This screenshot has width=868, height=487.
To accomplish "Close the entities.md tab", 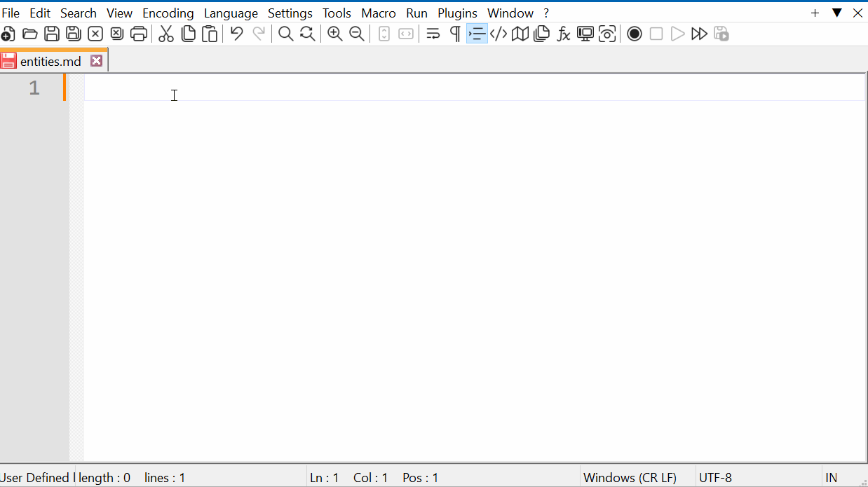I will pyautogui.click(x=96, y=60).
